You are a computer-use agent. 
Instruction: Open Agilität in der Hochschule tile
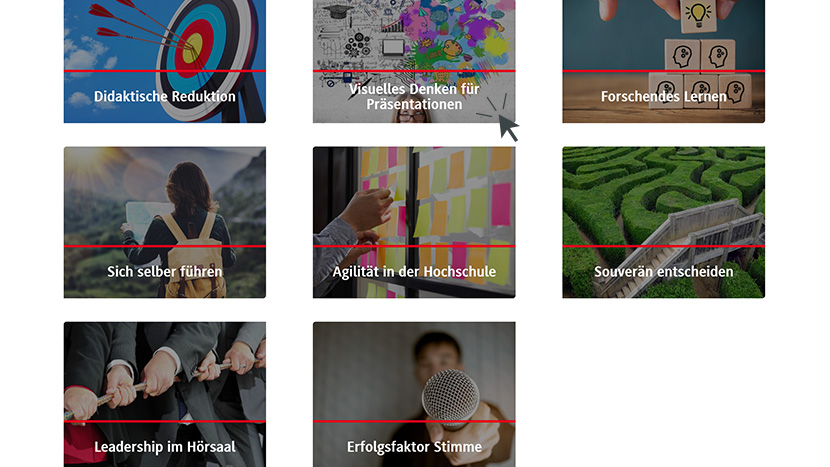(414, 222)
